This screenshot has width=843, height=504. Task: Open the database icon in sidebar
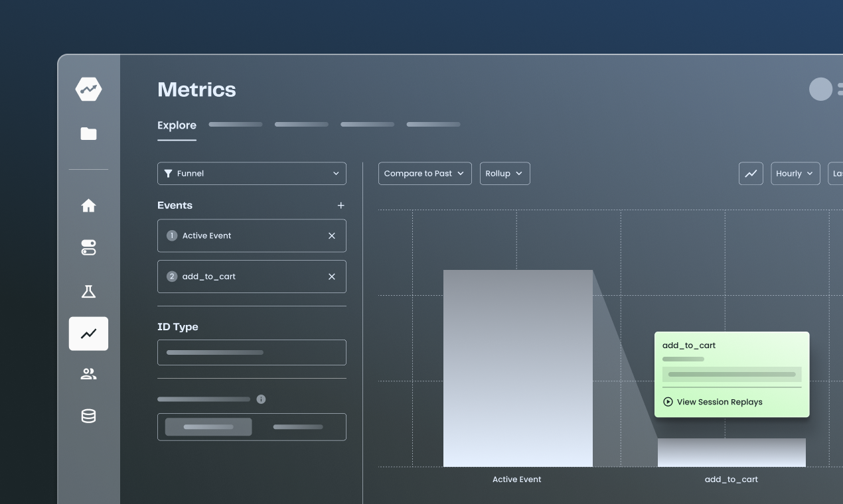[88, 416]
